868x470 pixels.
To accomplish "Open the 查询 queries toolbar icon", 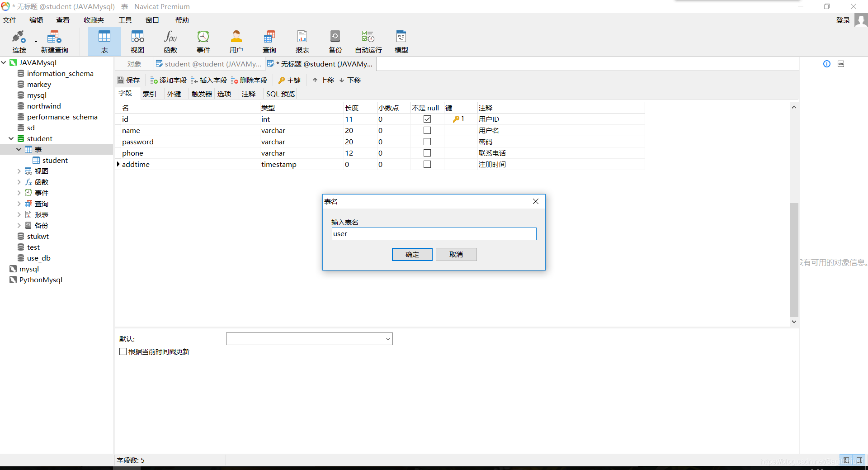I will [269, 42].
